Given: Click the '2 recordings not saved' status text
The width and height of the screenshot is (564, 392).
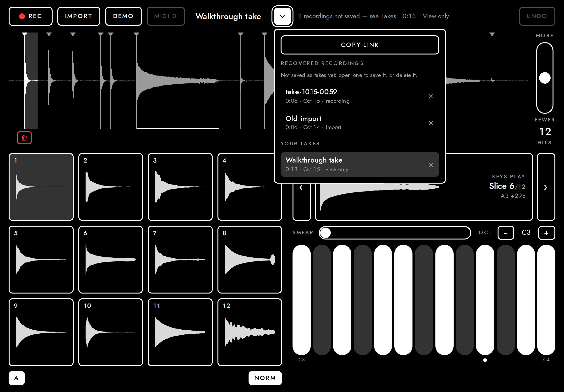Looking at the screenshot, I should [x=347, y=16].
